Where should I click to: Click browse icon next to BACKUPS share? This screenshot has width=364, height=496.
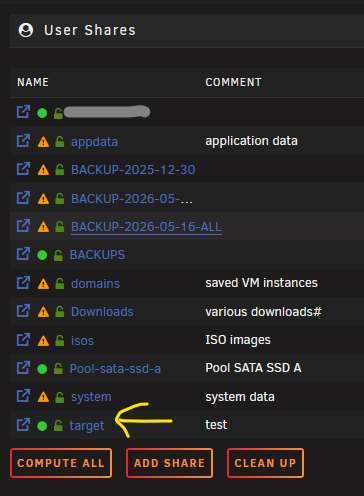[23, 254]
